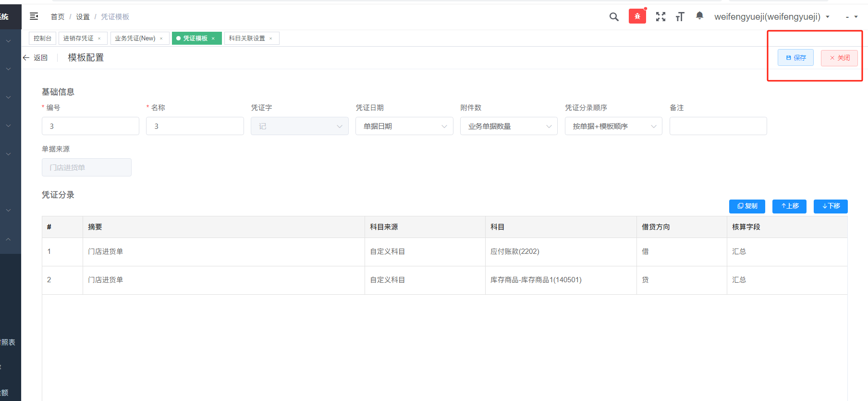Switch to the 控制台 tab
This screenshot has height=401, width=868.
tap(42, 38)
